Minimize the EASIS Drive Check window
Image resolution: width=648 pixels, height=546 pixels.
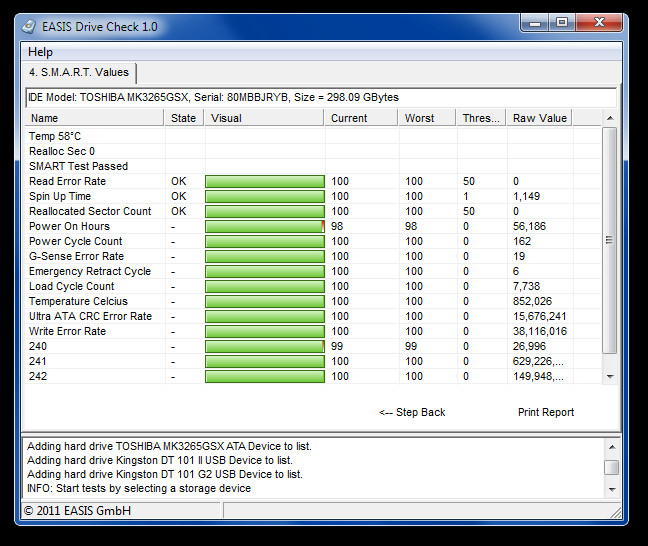coord(535,22)
